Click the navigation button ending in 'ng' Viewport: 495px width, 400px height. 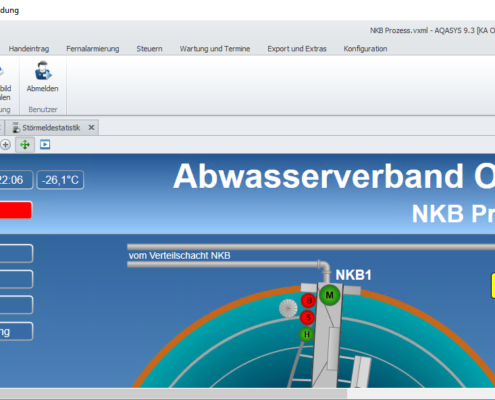click(16, 331)
